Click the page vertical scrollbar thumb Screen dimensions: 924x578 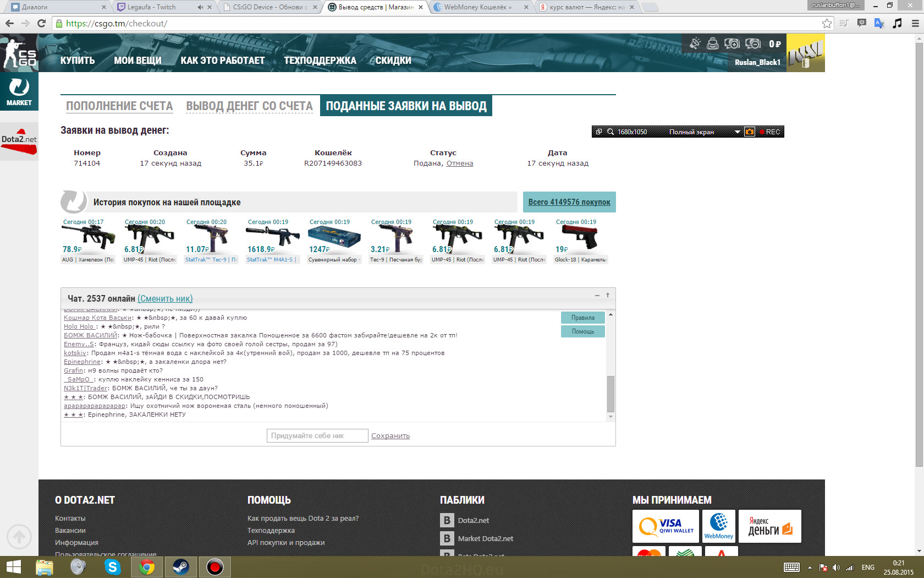(919, 255)
